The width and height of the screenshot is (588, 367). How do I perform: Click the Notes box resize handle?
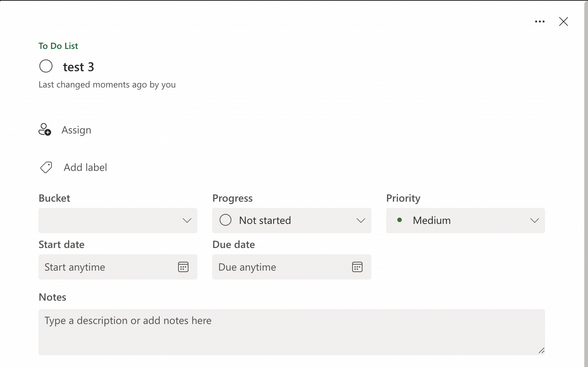coord(541,350)
